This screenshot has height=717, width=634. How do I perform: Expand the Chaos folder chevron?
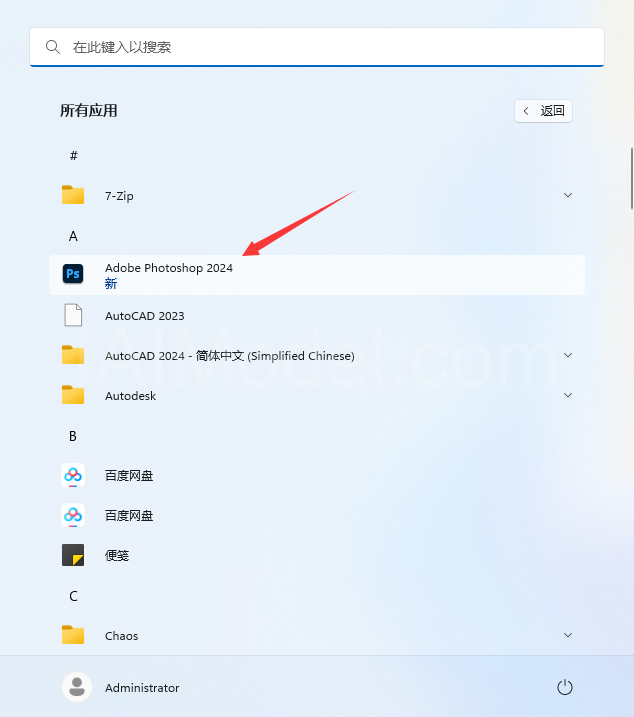pyautogui.click(x=568, y=635)
